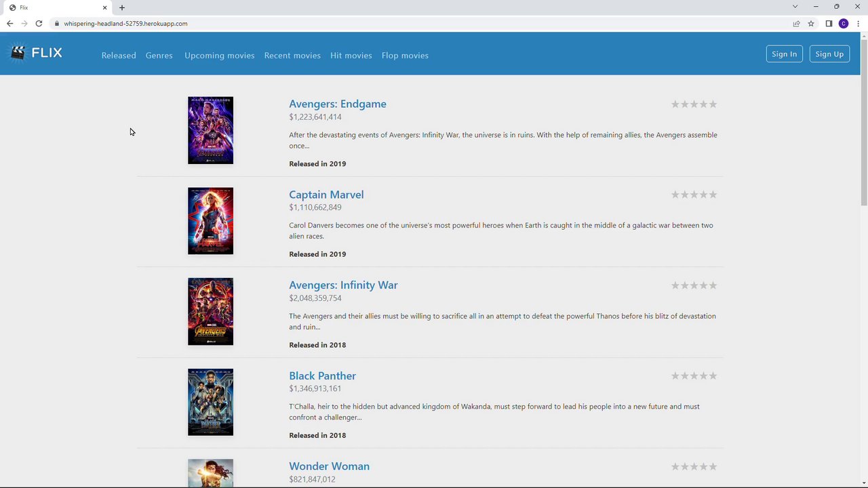The width and height of the screenshot is (868, 488).
Task: Click 'Released in 2019' under Avengers: Endgame
Action: [x=317, y=164]
